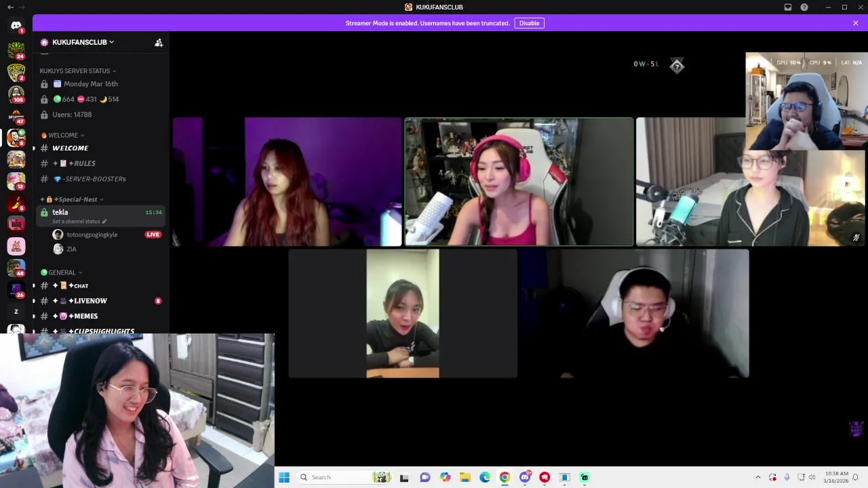Open the Discord help icon
Viewport: 868px width, 488px height.
point(804,7)
